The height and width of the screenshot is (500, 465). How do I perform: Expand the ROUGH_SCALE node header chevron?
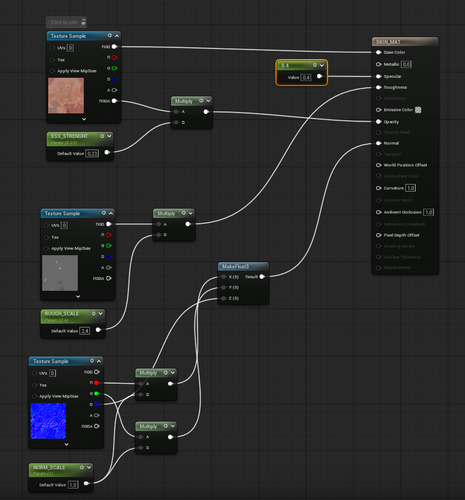(100, 313)
